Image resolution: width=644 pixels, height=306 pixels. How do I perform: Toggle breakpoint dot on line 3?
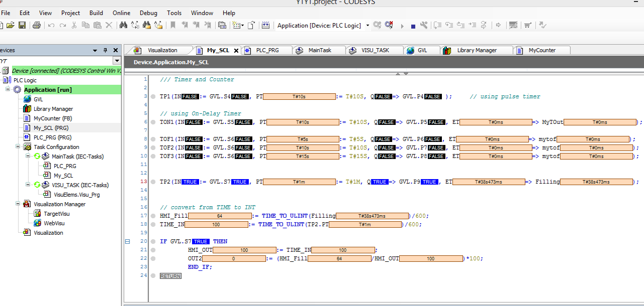click(152, 97)
